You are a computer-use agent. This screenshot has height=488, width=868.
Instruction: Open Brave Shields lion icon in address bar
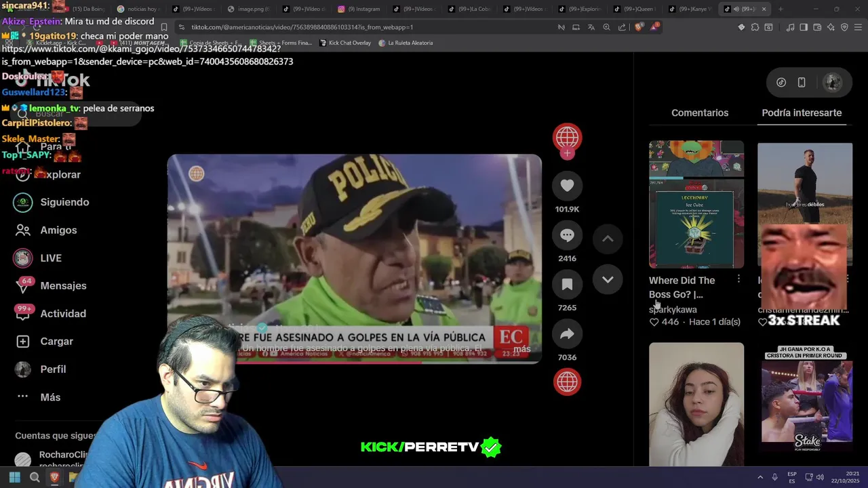(639, 27)
